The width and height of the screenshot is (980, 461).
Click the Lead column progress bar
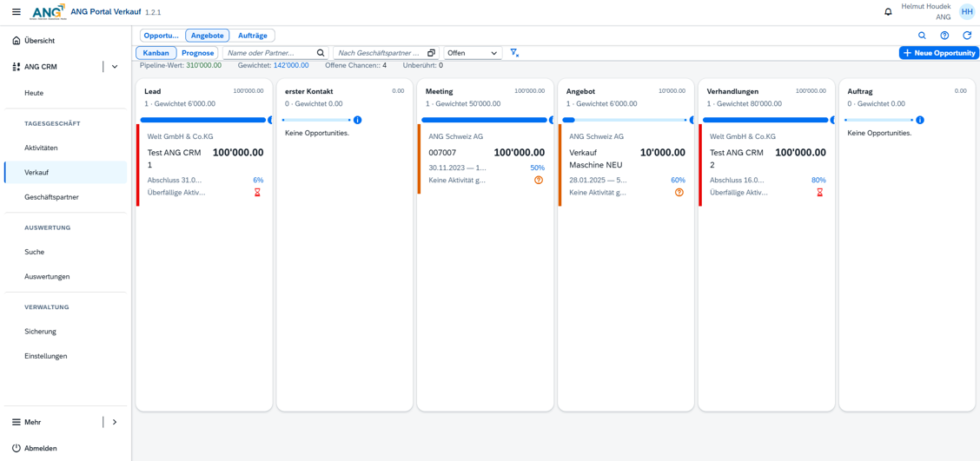(203, 120)
